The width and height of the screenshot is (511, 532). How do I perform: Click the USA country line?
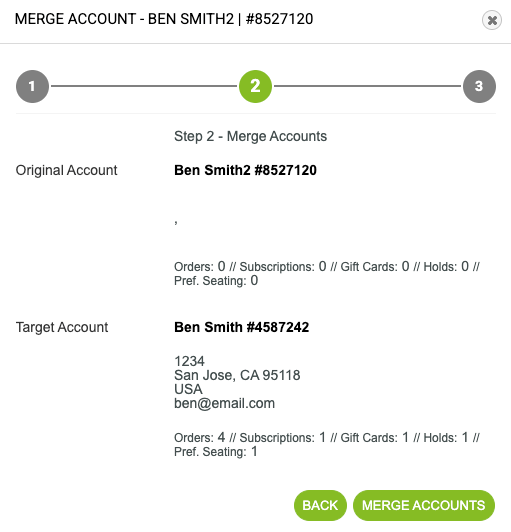click(188, 389)
